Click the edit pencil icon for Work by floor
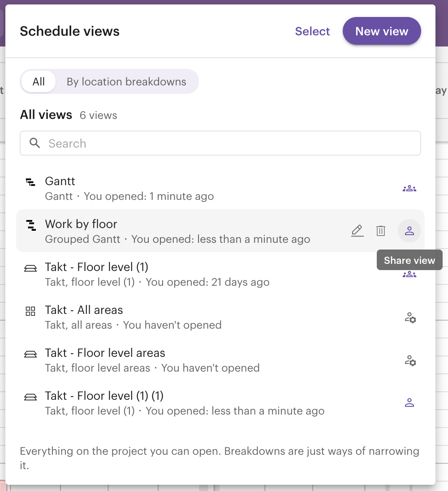This screenshot has height=491, width=448. tap(357, 231)
